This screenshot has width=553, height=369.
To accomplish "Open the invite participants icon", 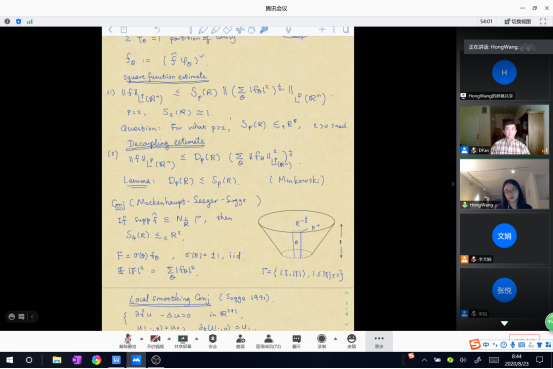I will coord(241,341).
